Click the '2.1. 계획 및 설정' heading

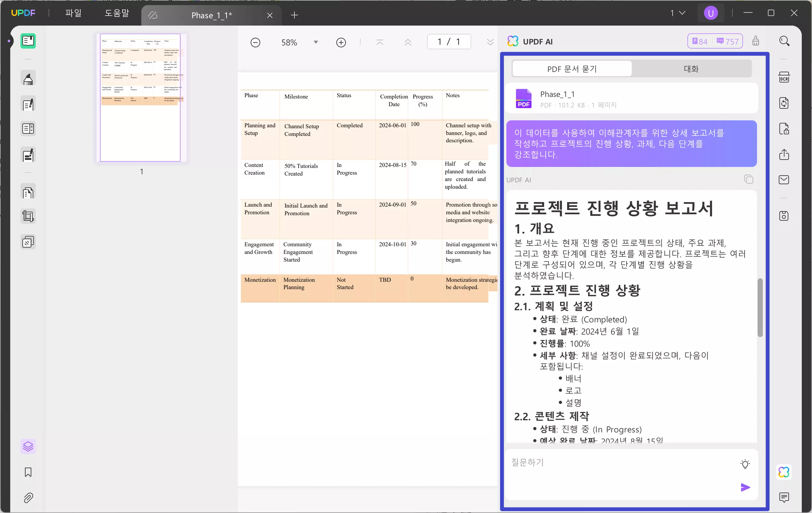pos(553,307)
